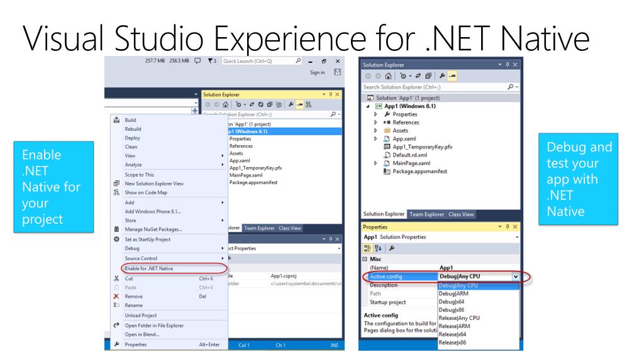Click Properties wrench in right Solution Explorer toolbar
Image resolution: width=644 pixels, height=362 pixels.
click(442, 76)
